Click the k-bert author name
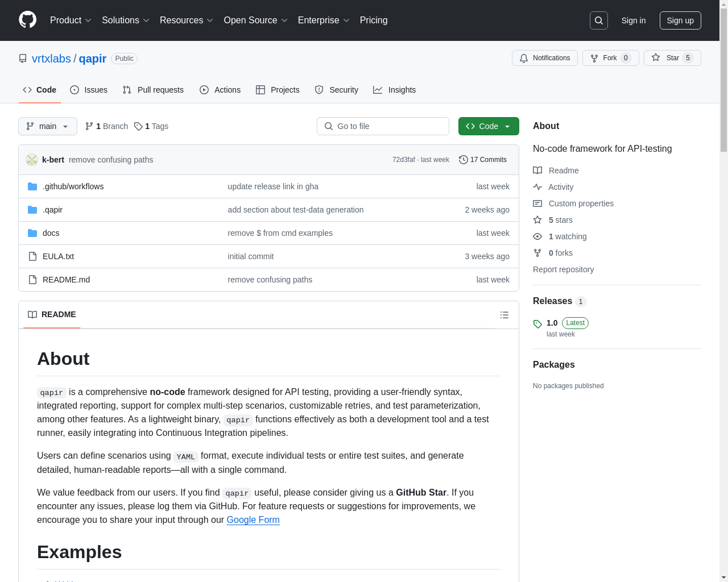The height and width of the screenshot is (582, 728). [53, 160]
